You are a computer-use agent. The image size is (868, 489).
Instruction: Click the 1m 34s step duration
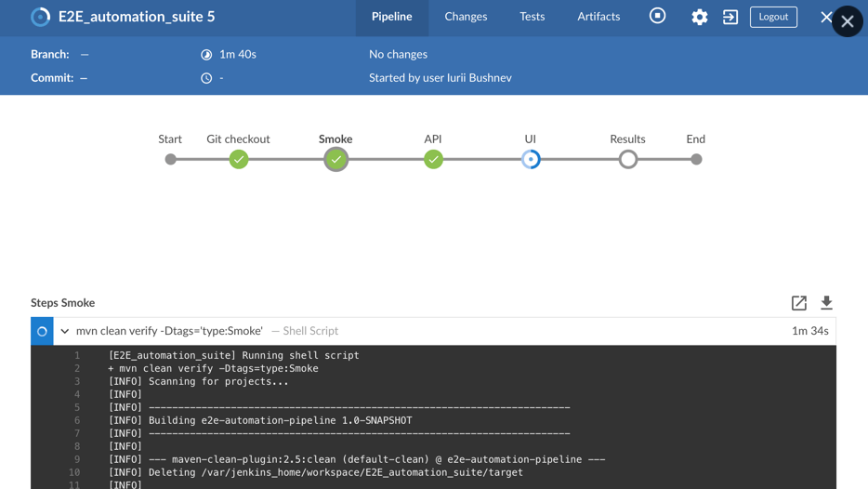809,331
